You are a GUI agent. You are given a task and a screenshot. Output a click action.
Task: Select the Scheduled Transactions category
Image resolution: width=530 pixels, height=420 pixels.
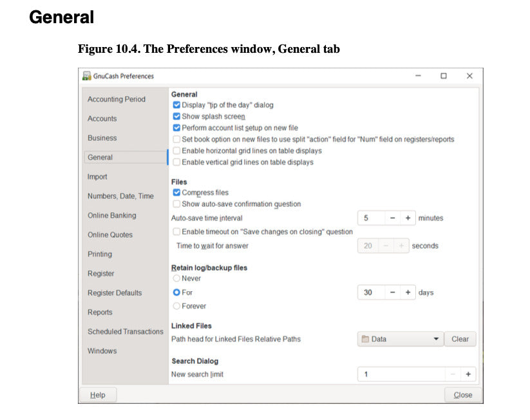124,331
